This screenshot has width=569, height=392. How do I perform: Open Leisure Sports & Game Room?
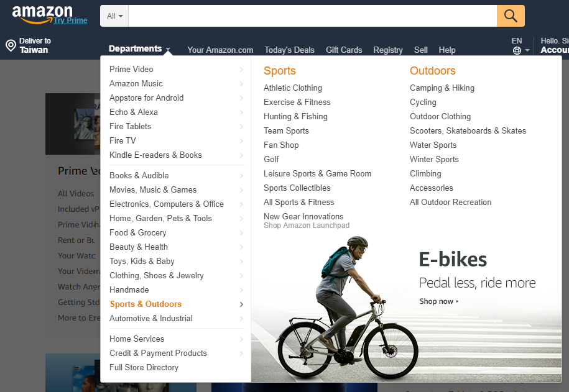point(317,174)
